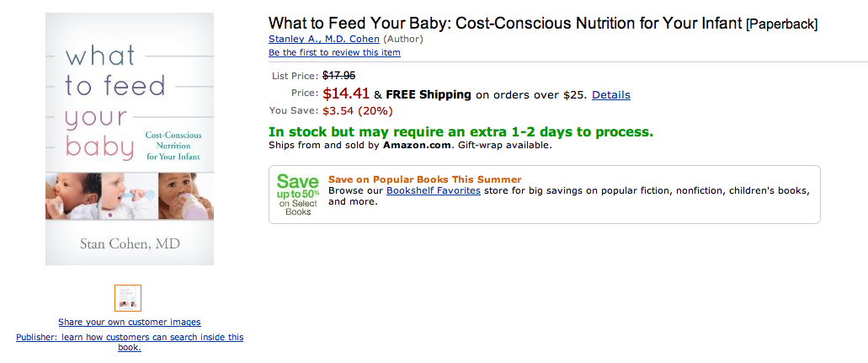
Task: Click the 'Stan Cohen, MD' name on cover
Action: point(130,244)
